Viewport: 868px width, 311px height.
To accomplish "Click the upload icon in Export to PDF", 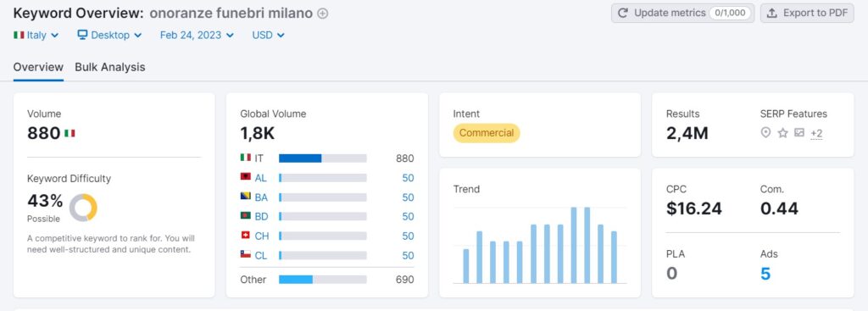I will tap(772, 13).
